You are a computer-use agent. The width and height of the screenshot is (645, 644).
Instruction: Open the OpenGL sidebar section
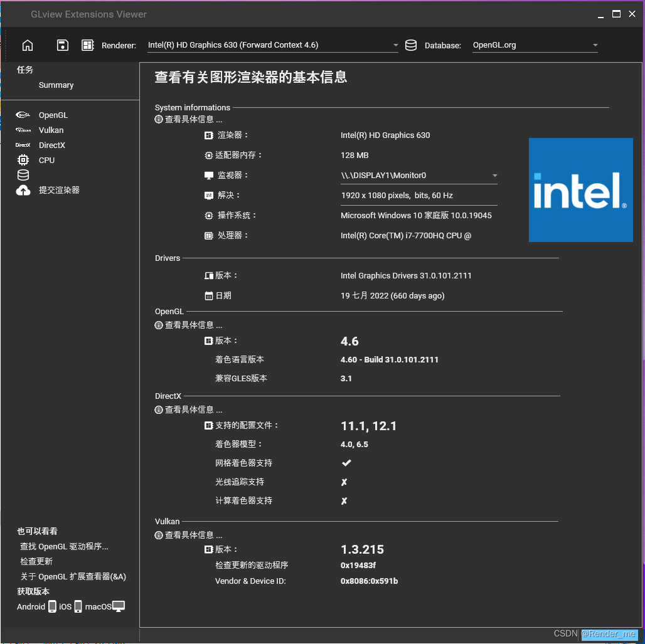click(53, 115)
